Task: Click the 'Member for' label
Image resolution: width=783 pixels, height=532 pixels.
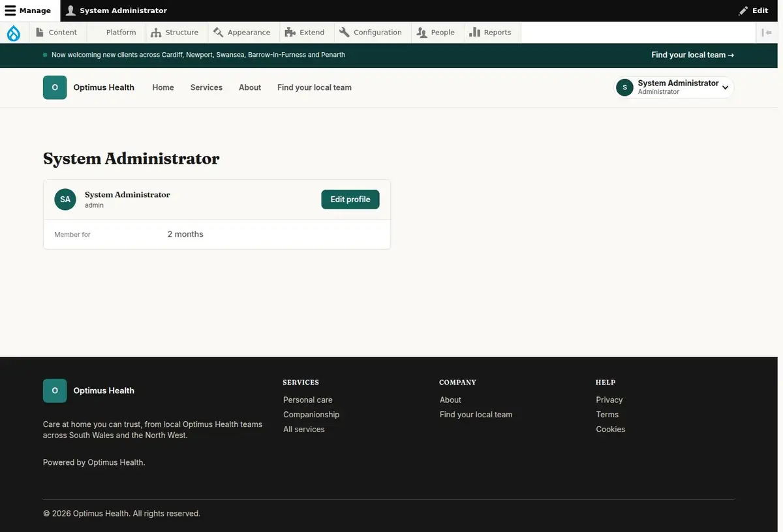Action: click(72, 235)
